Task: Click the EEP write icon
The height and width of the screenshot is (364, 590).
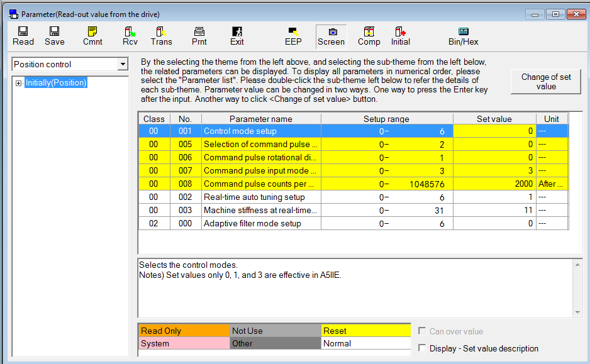Action: click(293, 36)
